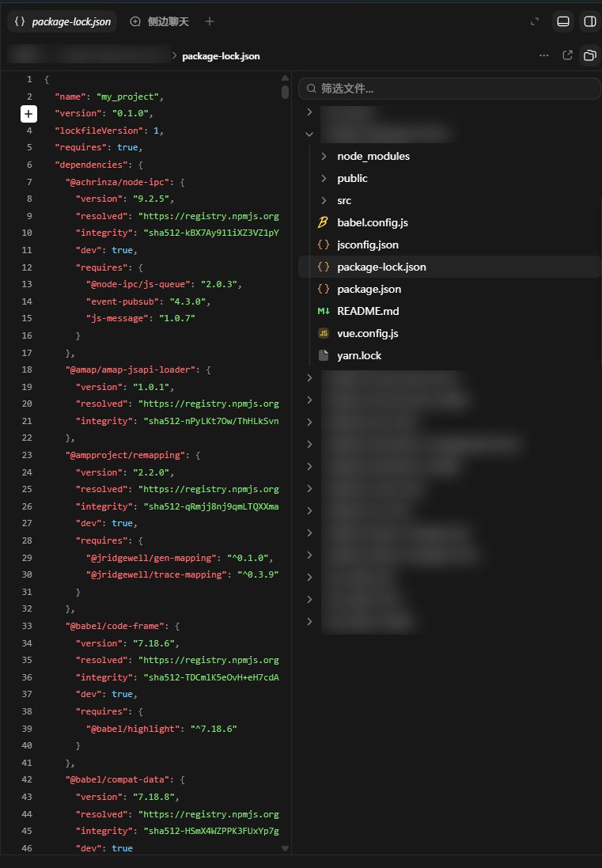Open jsconfig.json in file tree
The image size is (602, 868).
(x=367, y=244)
